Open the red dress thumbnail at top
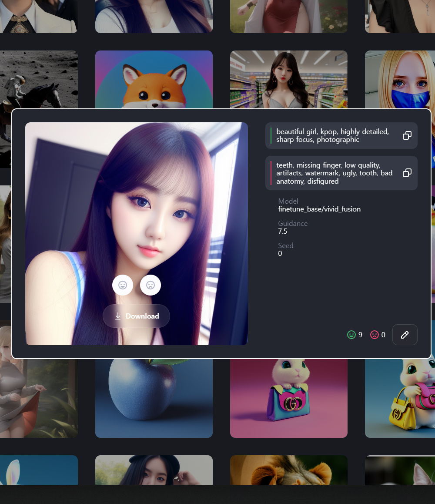 pyautogui.click(x=288, y=17)
